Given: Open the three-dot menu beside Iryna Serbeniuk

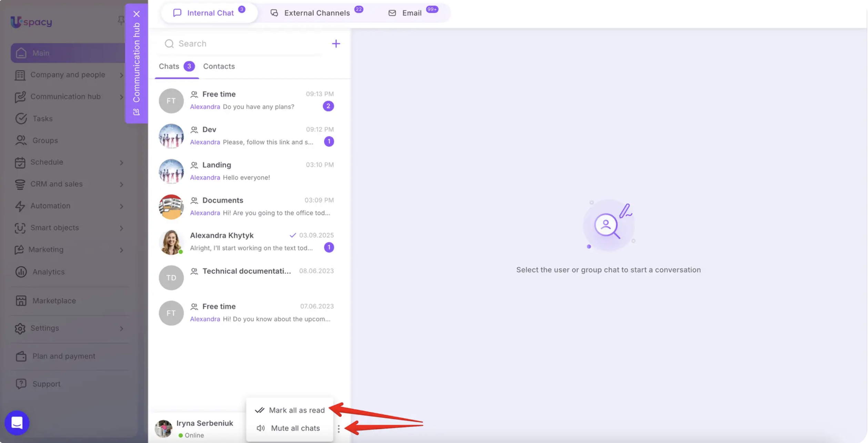Looking at the screenshot, I should point(339,429).
